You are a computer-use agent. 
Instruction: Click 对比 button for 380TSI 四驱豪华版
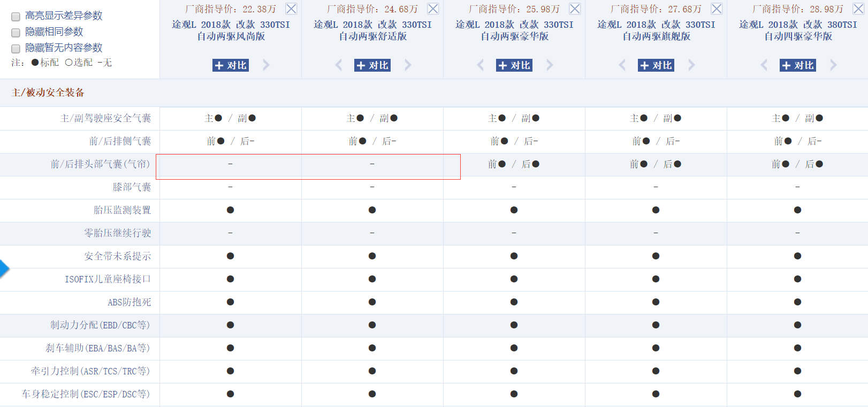click(x=798, y=65)
